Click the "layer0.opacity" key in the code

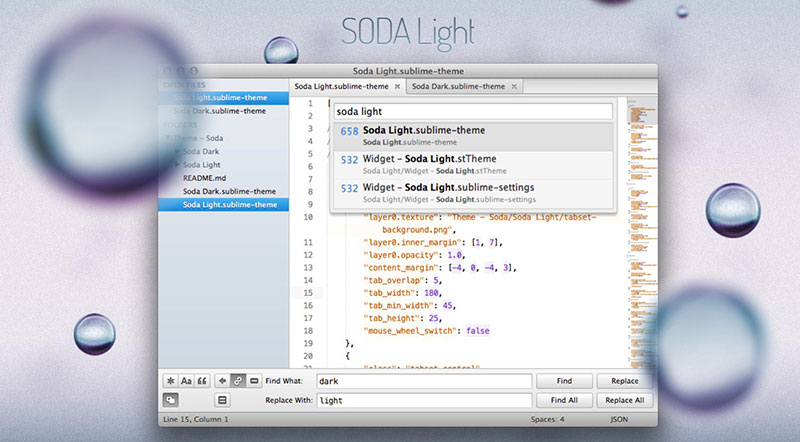click(x=402, y=255)
